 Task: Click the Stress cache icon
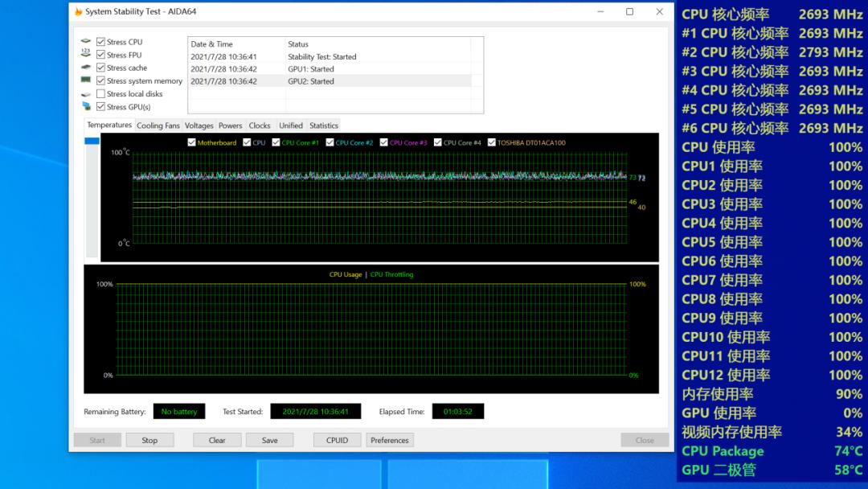pos(86,68)
